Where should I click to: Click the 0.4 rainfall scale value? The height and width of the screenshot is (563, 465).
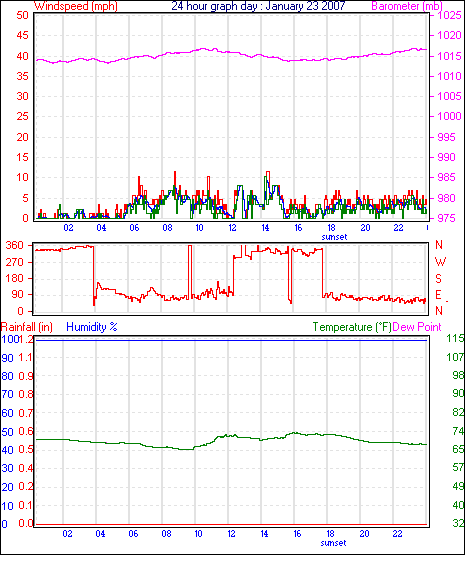25,468
